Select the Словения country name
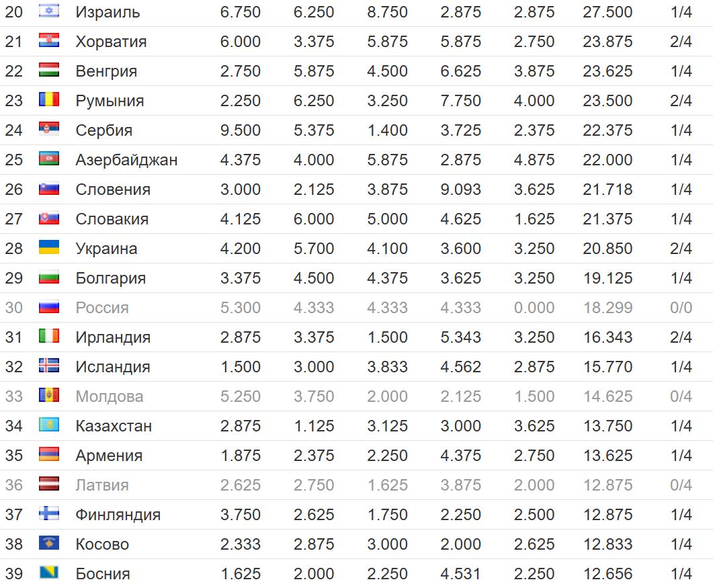 coord(113,190)
